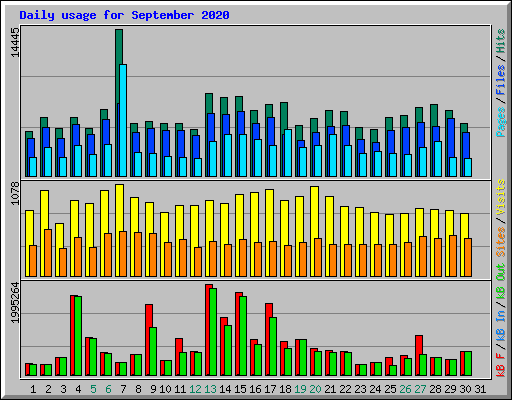This screenshot has height=400, width=512.
Task: Click the Hits scale value 14445
Action: [15, 42]
